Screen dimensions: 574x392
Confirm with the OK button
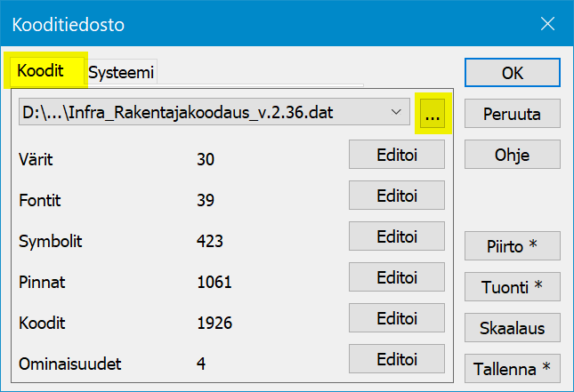(512, 73)
